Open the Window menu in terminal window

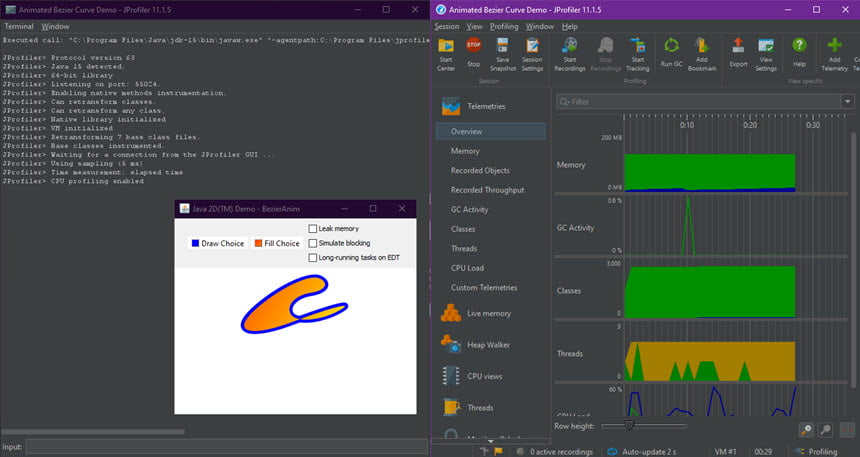[55, 26]
